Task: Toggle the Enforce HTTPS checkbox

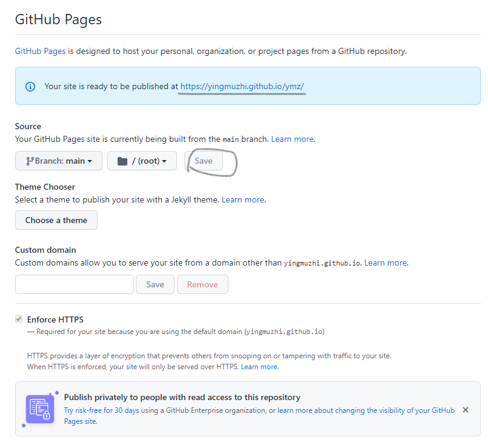Action: [19, 319]
